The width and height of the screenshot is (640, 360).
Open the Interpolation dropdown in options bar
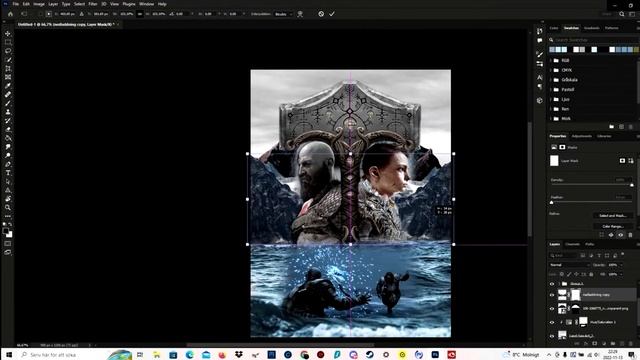click(283, 14)
